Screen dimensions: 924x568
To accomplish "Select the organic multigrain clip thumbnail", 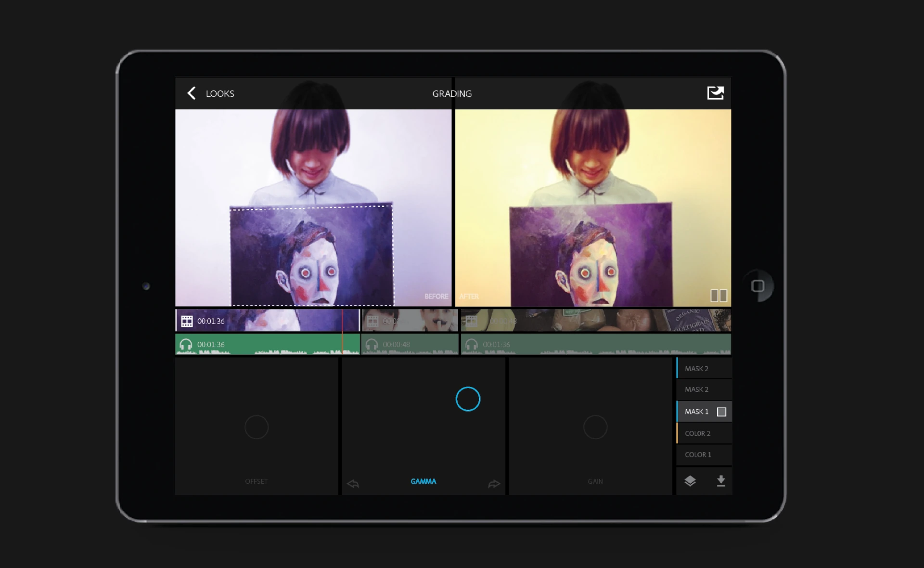I will pos(596,321).
